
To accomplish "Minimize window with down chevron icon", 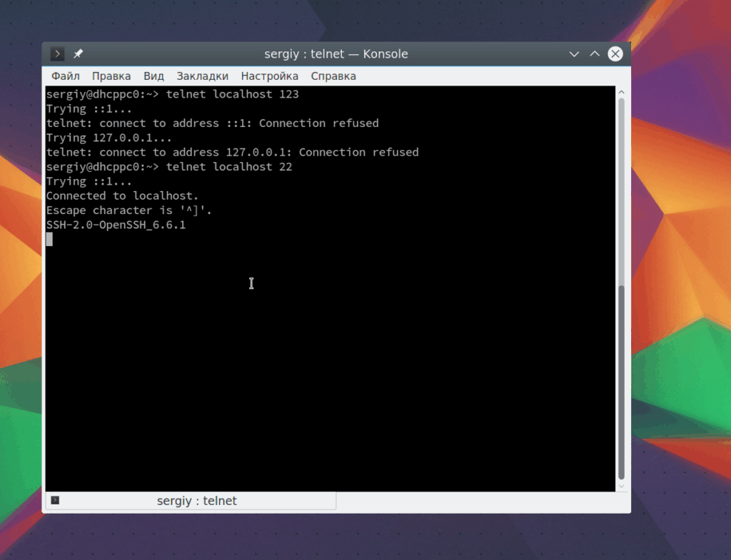I will (x=574, y=54).
